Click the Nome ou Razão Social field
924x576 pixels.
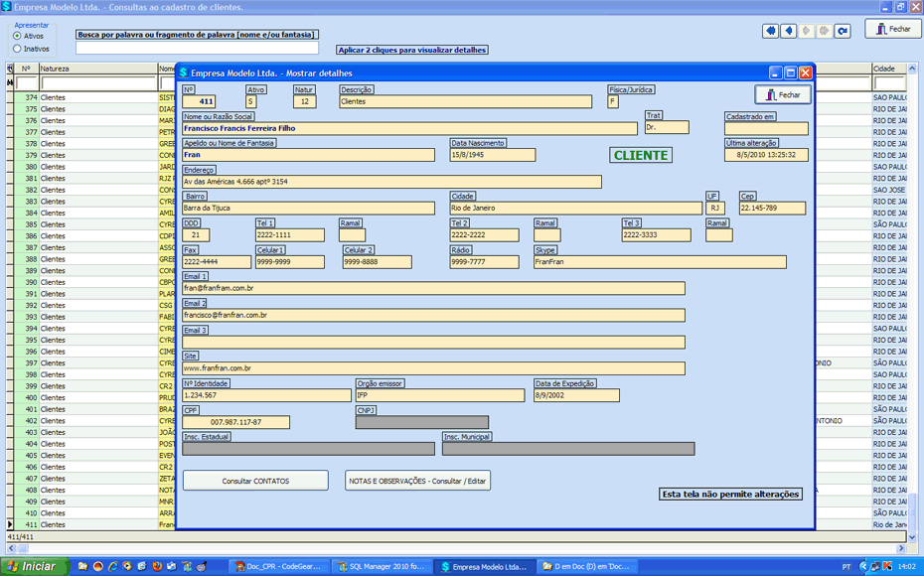pyautogui.click(x=409, y=128)
